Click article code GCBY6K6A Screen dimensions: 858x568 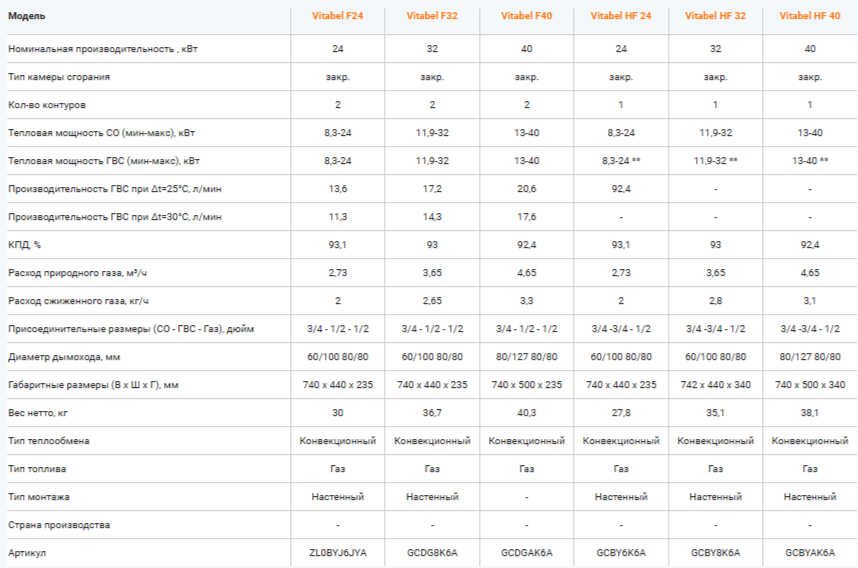[x=621, y=553]
